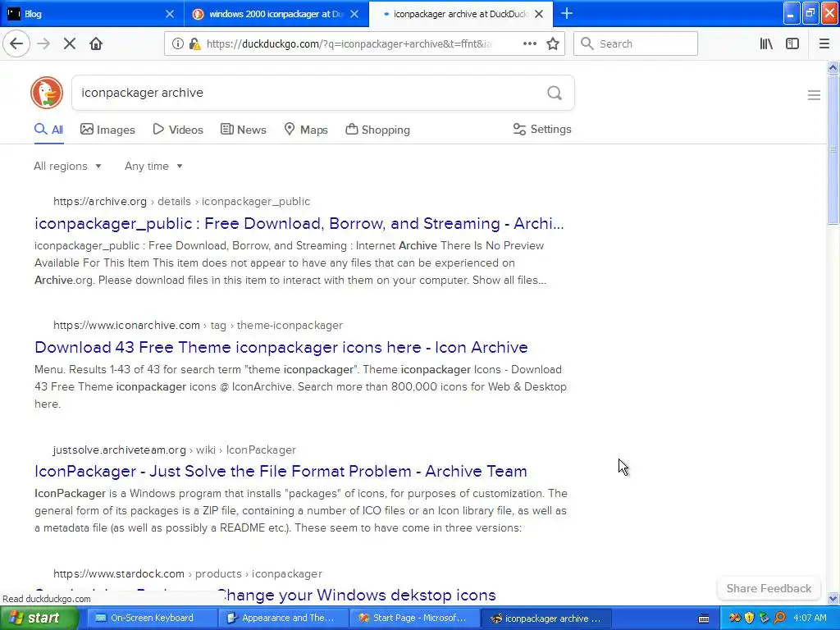840x630 pixels.
Task: Stop loading the page
Action: tap(70, 43)
